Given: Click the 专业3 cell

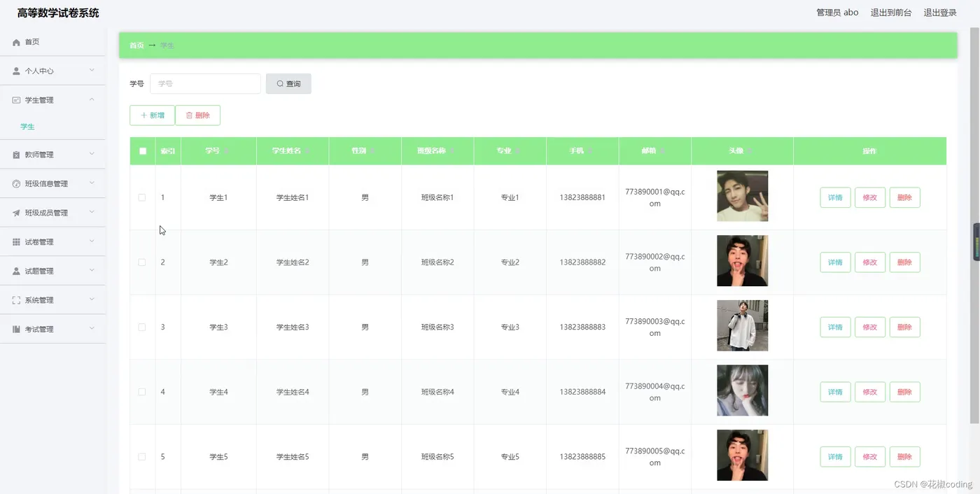Looking at the screenshot, I should 510,327.
